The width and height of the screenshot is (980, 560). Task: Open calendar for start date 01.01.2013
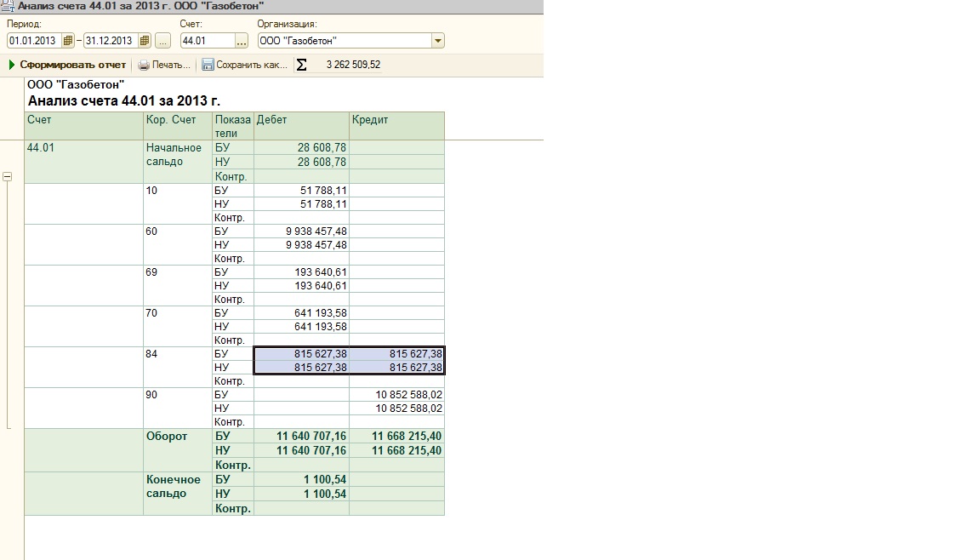[x=69, y=41]
